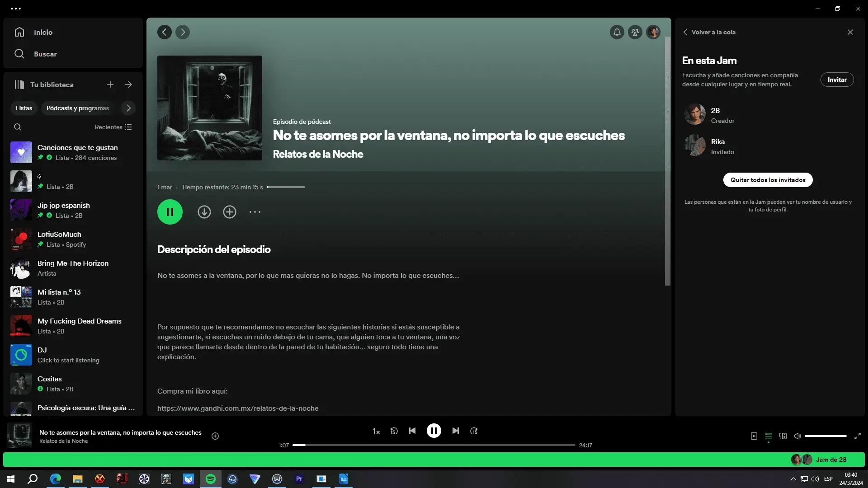The height and width of the screenshot is (488, 868).
Task: Select Rika guest in the Jam
Action: click(x=769, y=146)
